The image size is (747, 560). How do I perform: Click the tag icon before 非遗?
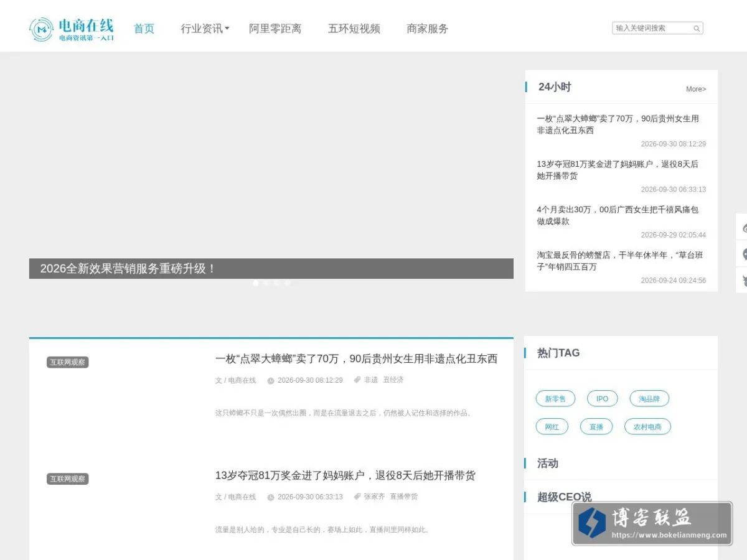click(357, 380)
